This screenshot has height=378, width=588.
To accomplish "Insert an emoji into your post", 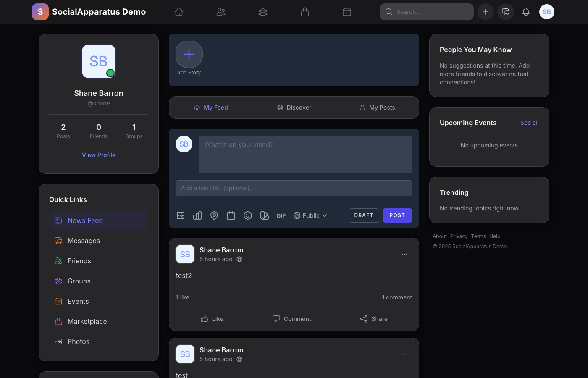I will (x=248, y=215).
